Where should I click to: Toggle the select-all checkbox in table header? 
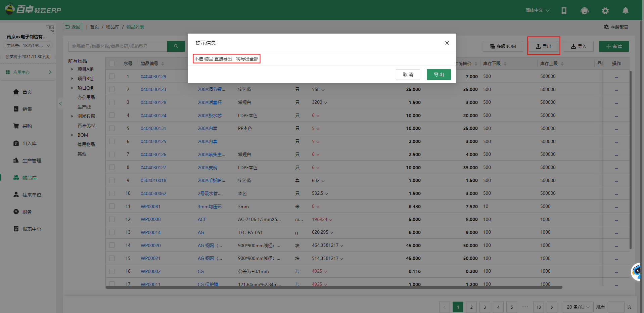(112, 63)
